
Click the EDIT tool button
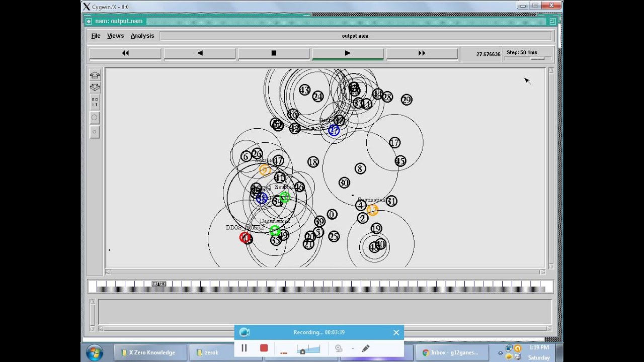click(x=95, y=102)
